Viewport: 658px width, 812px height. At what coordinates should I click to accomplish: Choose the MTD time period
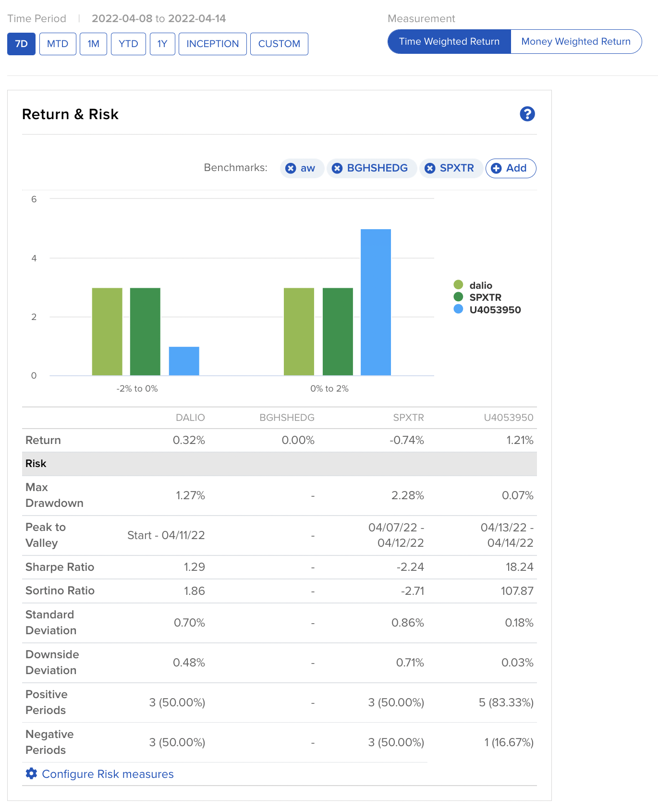pyautogui.click(x=58, y=44)
